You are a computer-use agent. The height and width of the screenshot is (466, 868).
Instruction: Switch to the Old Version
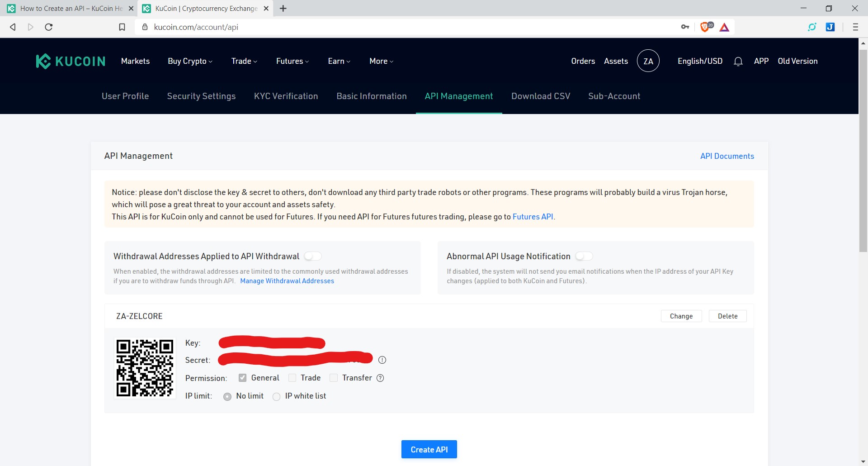point(797,61)
